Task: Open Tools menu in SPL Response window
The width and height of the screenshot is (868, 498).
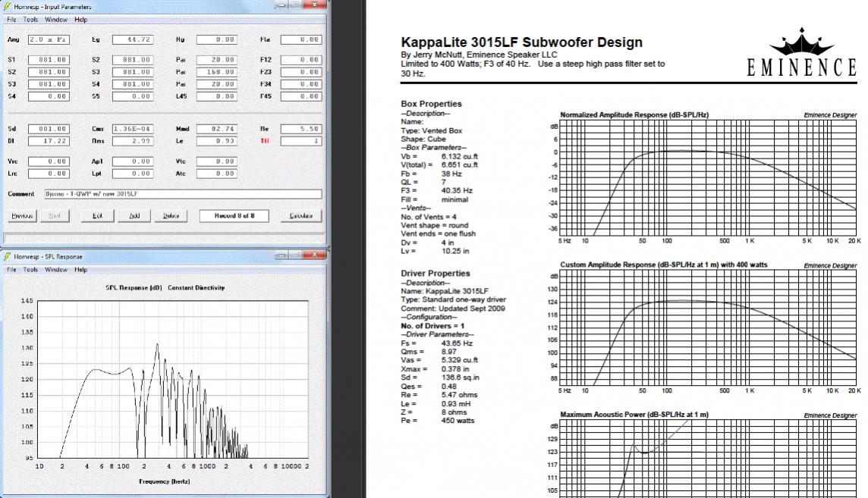Action: [30, 270]
